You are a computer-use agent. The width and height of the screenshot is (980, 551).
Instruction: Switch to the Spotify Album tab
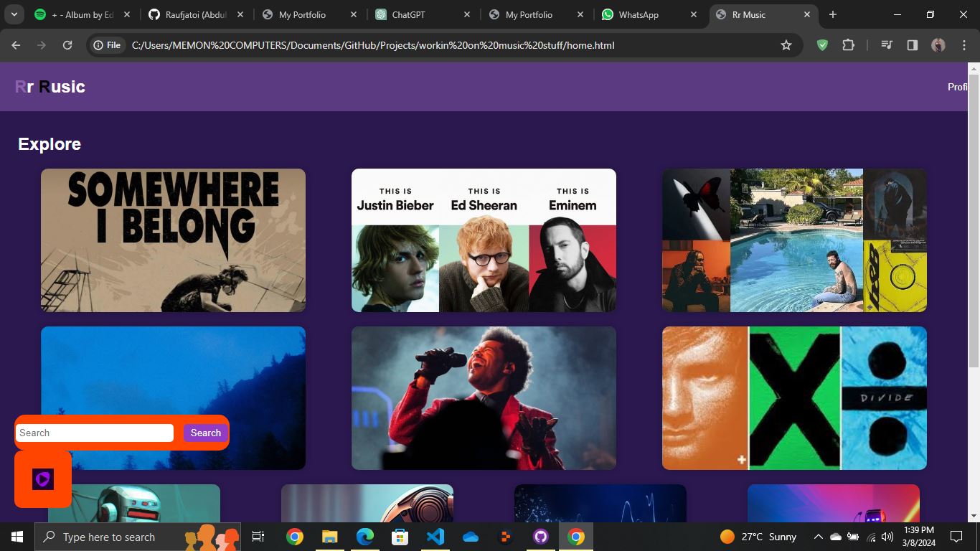click(82, 14)
